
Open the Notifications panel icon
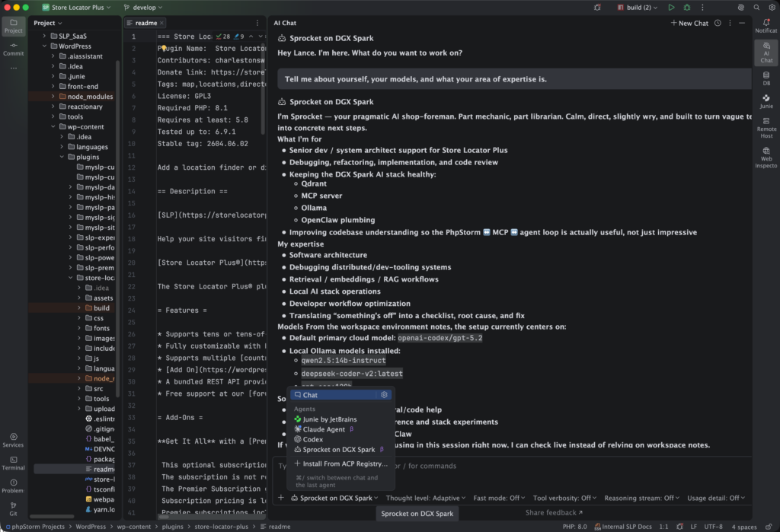pos(766,26)
